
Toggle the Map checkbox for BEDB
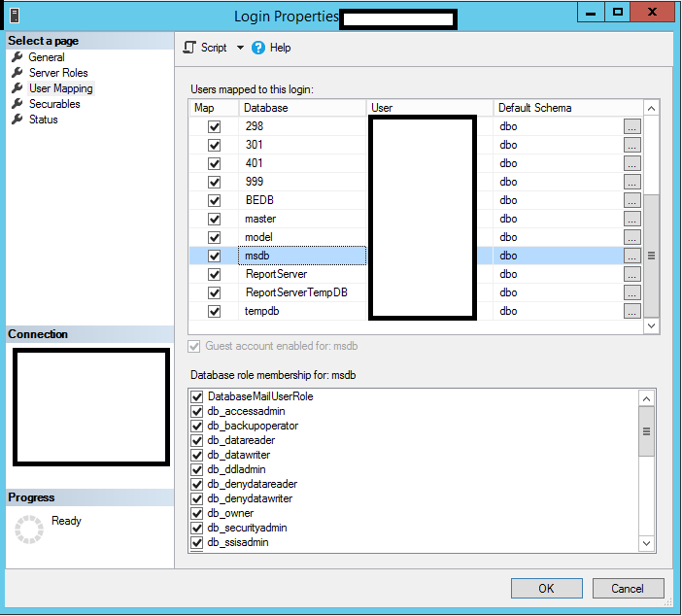click(x=214, y=200)
